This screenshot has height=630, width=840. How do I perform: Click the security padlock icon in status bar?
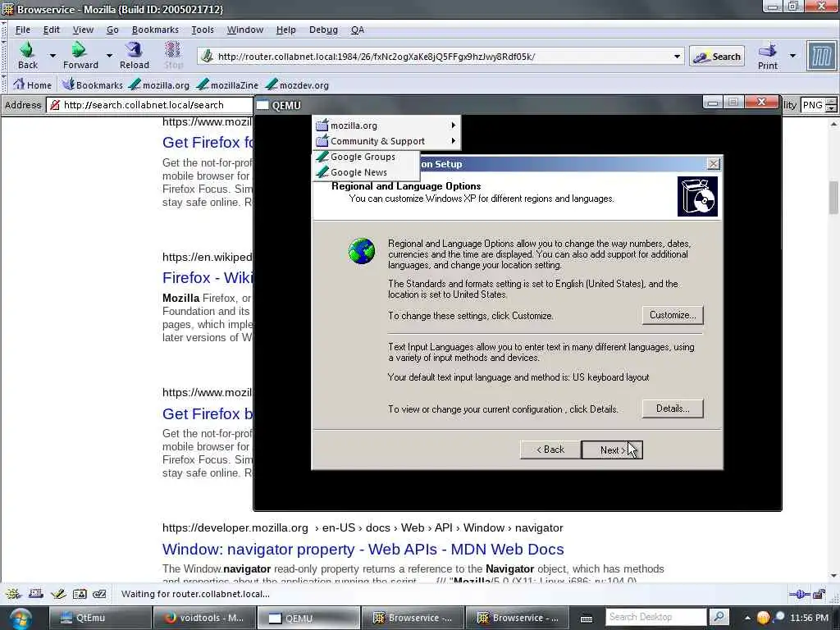[x=819, y=594]
